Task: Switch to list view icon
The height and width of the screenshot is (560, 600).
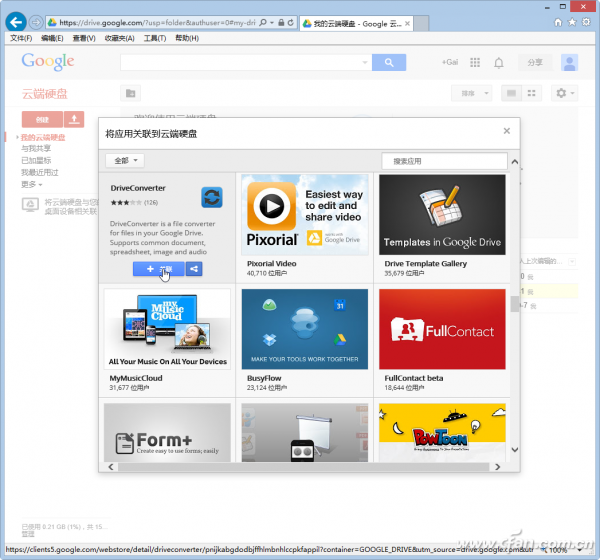Action: [511, 93]
